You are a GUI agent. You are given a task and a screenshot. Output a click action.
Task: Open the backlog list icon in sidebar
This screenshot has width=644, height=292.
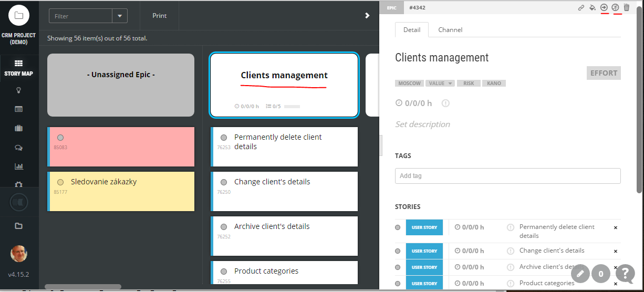pyautogui.click(x=19, y=109)
